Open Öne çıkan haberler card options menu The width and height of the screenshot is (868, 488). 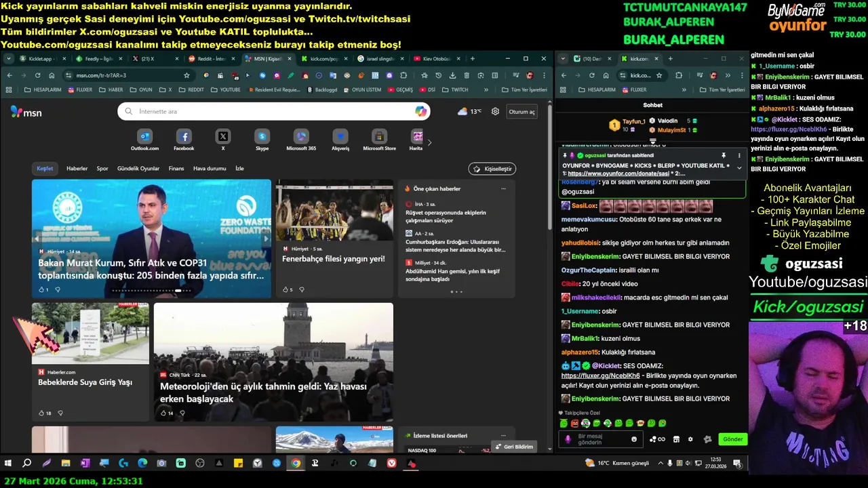click(x=503, y=188)
